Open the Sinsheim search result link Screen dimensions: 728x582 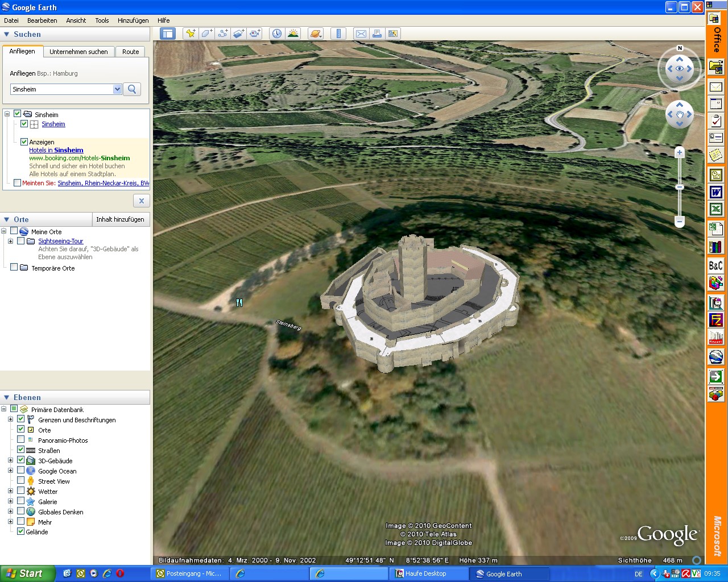point(53,124)
